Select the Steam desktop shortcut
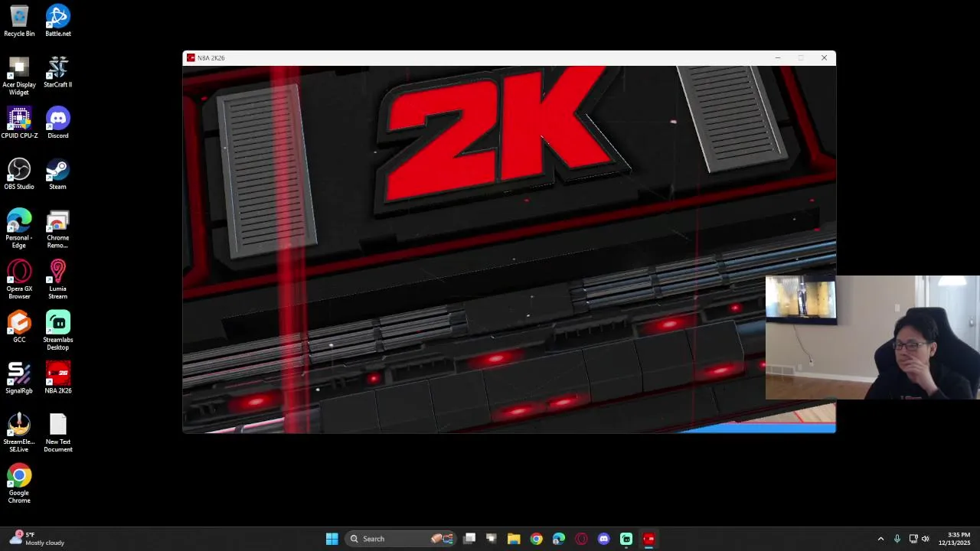This screenshot has height=551, width=980. click(57, 174)
